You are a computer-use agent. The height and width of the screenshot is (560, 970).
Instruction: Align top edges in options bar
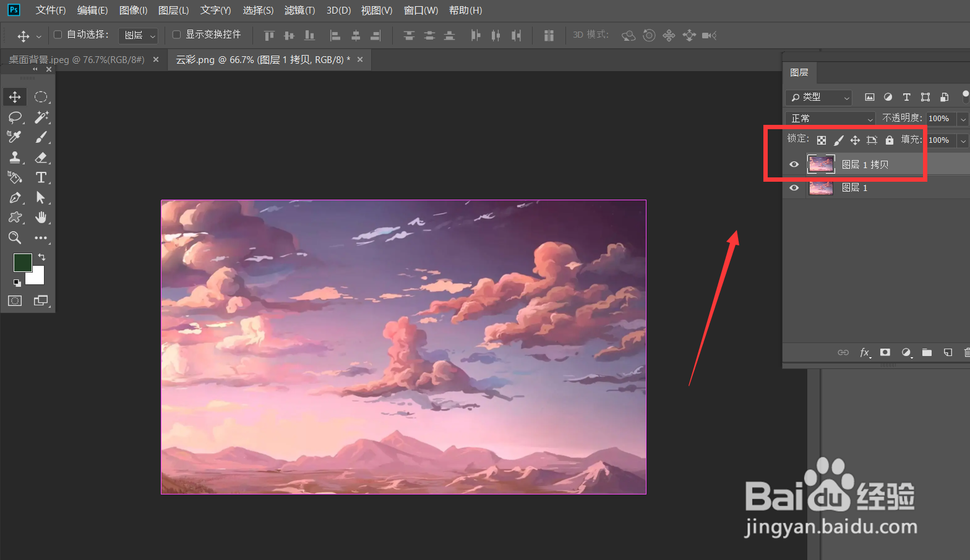point(269,35)
